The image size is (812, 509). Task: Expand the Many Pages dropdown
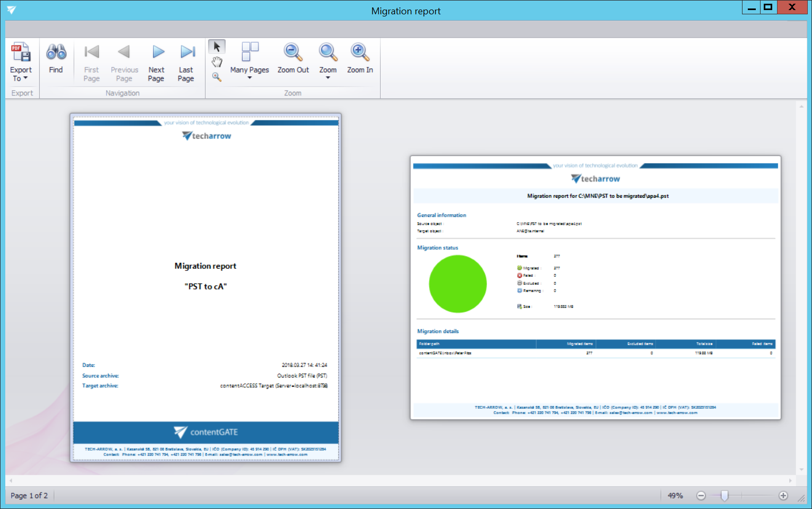pos(249,78)
